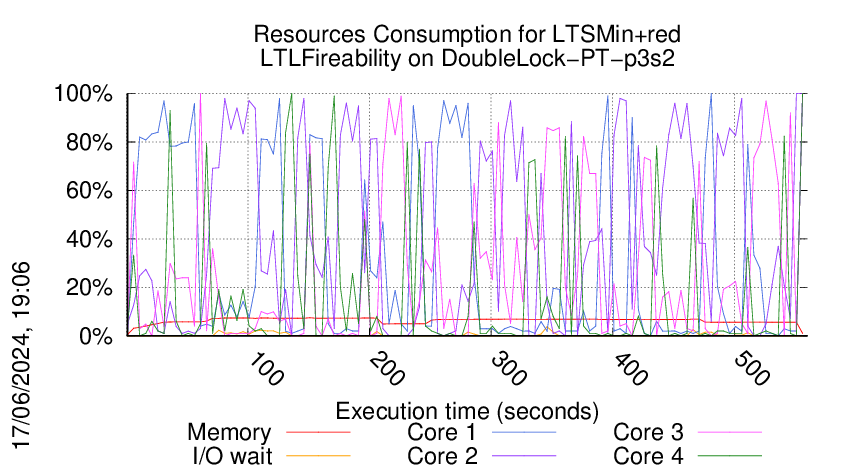Click the 'Core 4' legend label
Image resolution: width=850 pixels, height=475 pixels.
pyautogui.click(x=648, y=456)
